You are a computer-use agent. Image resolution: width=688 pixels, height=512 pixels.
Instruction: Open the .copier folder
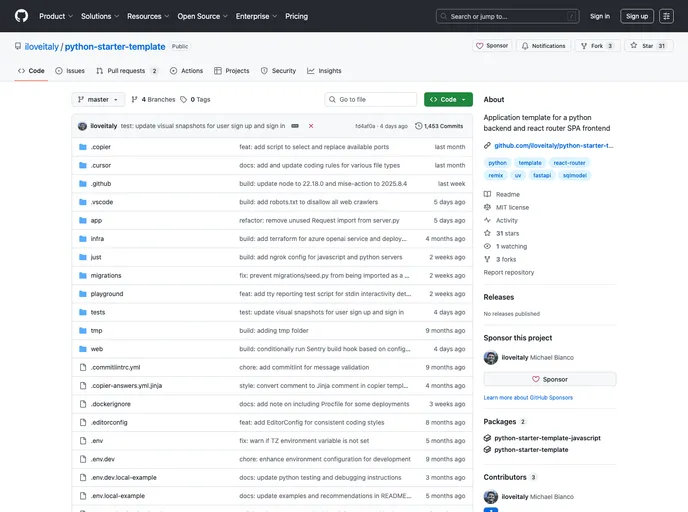[x=100, y=147]
